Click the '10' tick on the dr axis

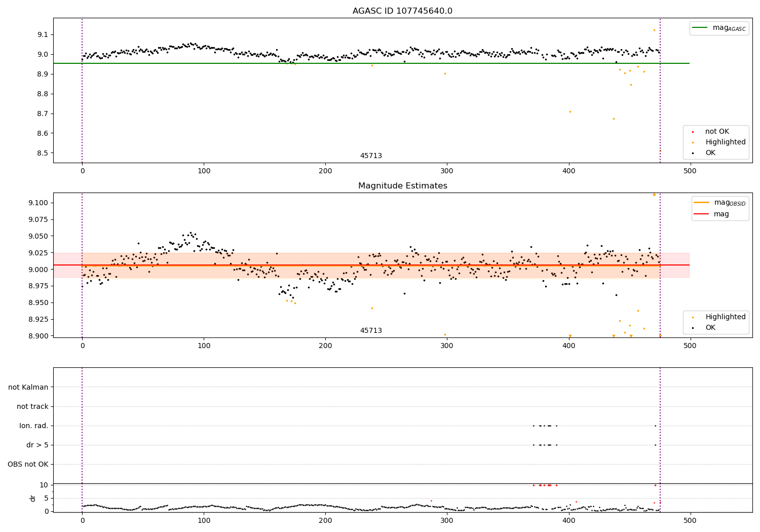44,485
